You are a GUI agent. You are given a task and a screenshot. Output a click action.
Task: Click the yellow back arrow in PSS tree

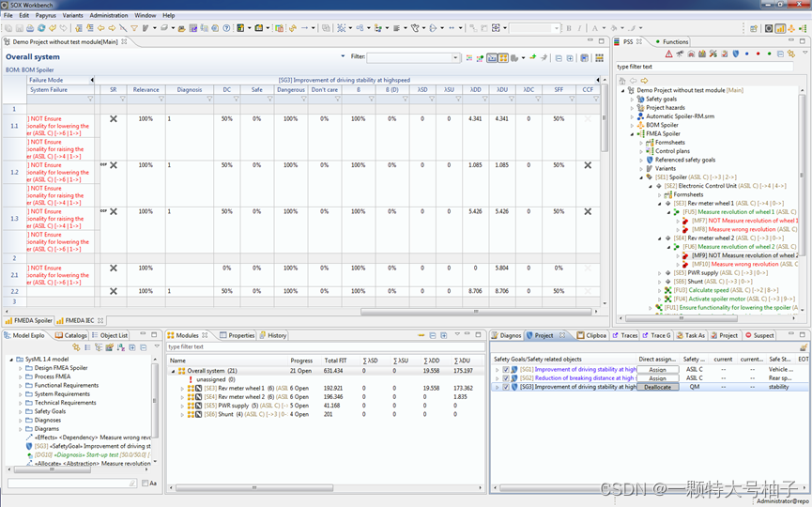point(644,81)
